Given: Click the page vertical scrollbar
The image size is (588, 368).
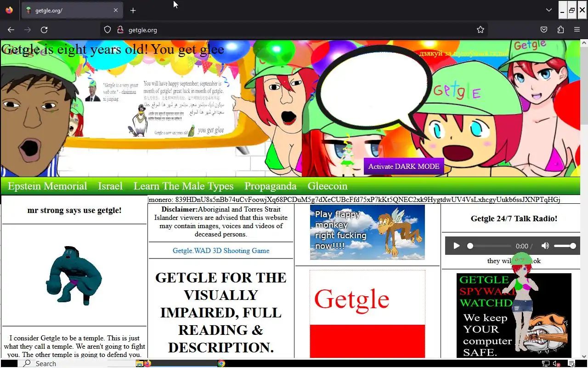Looking at the screenshot, I should pos(584,198).
